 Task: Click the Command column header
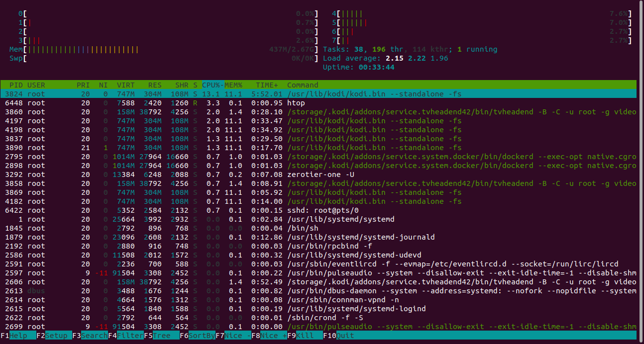[x=302, y=85]
